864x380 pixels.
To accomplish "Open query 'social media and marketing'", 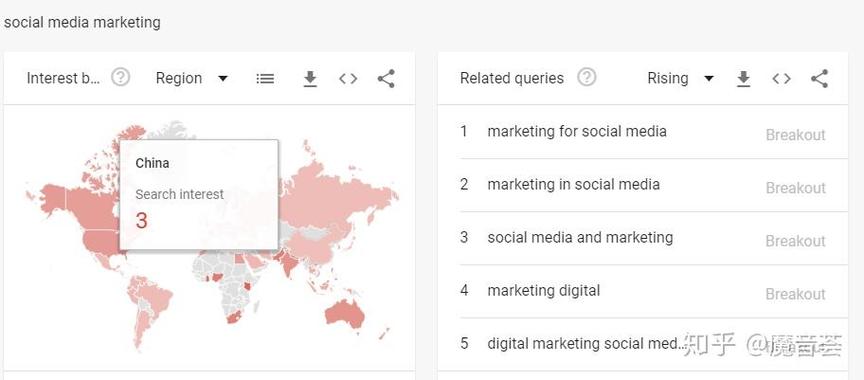I will point(580,237).
